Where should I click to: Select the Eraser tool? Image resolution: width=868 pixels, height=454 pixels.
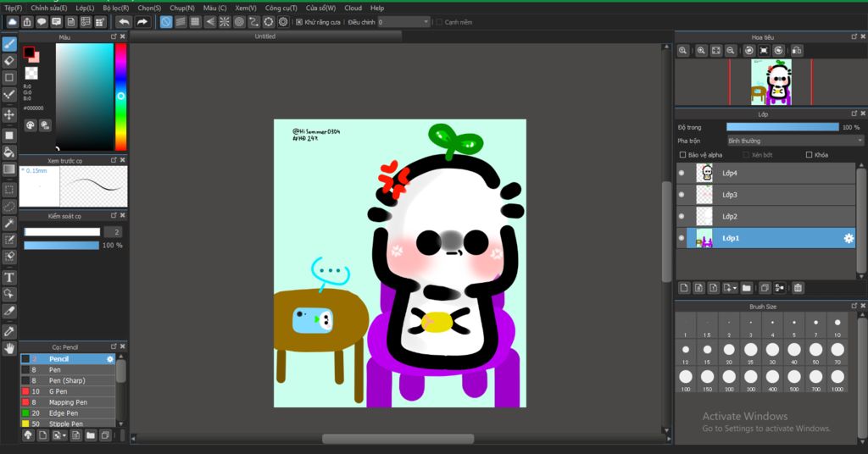pyautogui.click(x=9, y=61)
